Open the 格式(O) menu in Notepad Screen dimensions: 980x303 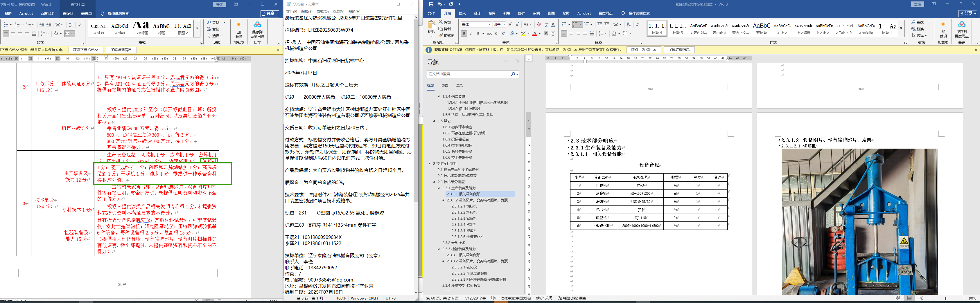pos(322,11)
